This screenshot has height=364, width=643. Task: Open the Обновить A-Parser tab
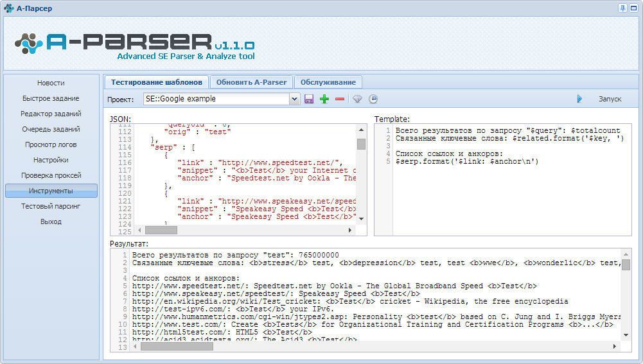pos(251,82)
